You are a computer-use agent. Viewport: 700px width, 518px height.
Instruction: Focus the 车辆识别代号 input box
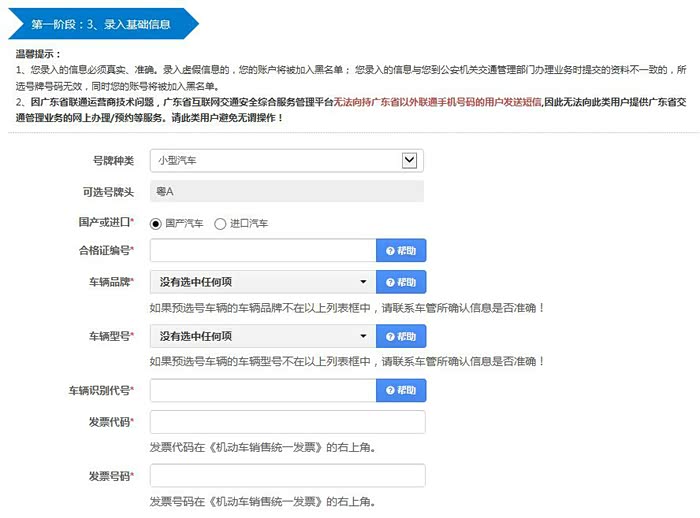point(262,390)
